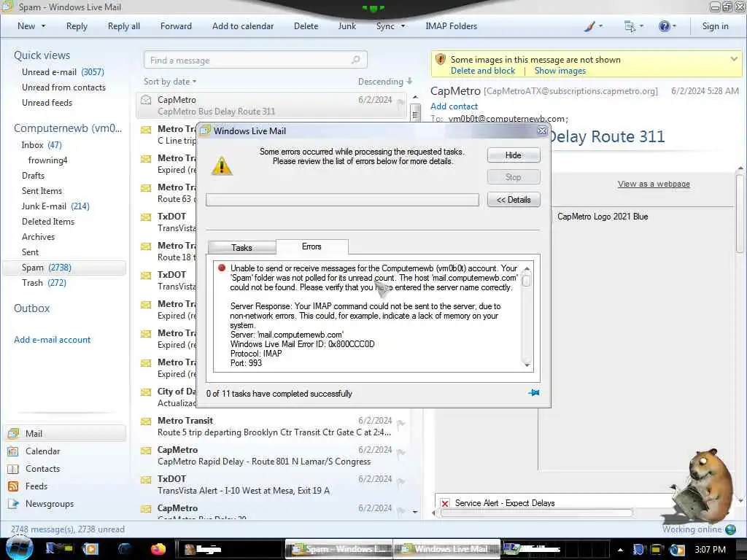Collapse the Computernewb account header

68,128
